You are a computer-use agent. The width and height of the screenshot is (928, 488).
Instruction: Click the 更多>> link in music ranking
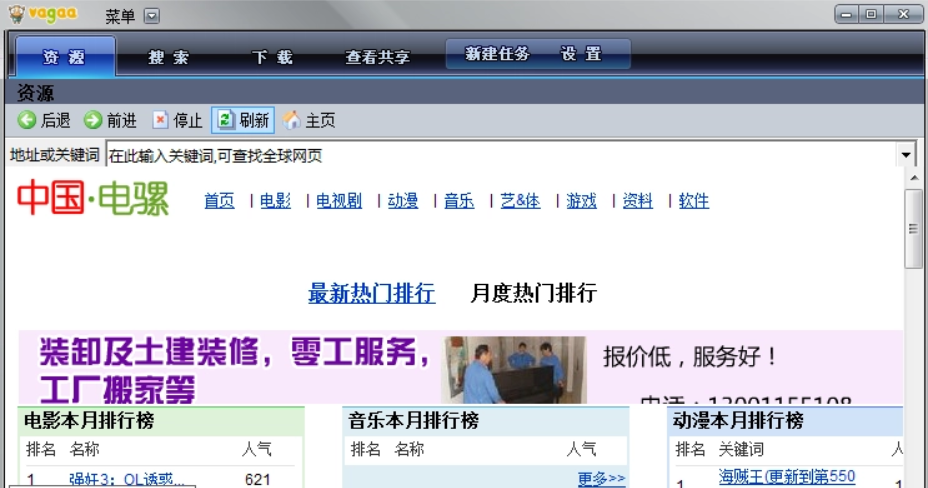click(601, 478)
